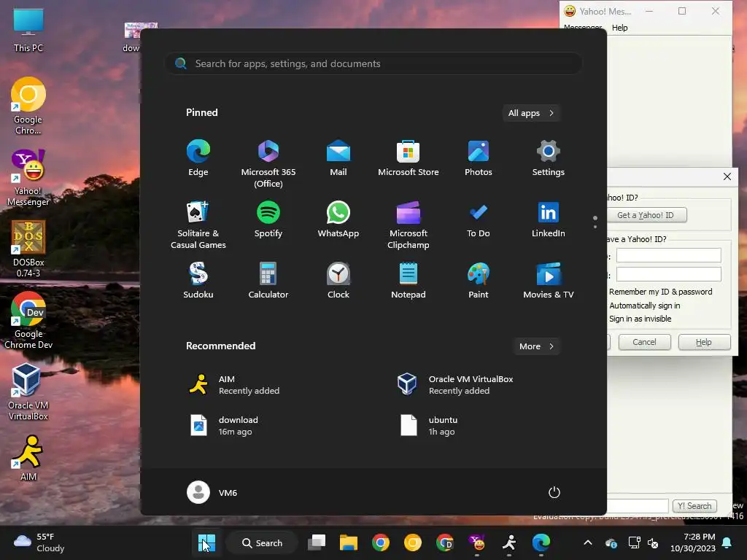Click password field in Yahoo sign-in
Screen dimensions: 747x560
point(669,274)
